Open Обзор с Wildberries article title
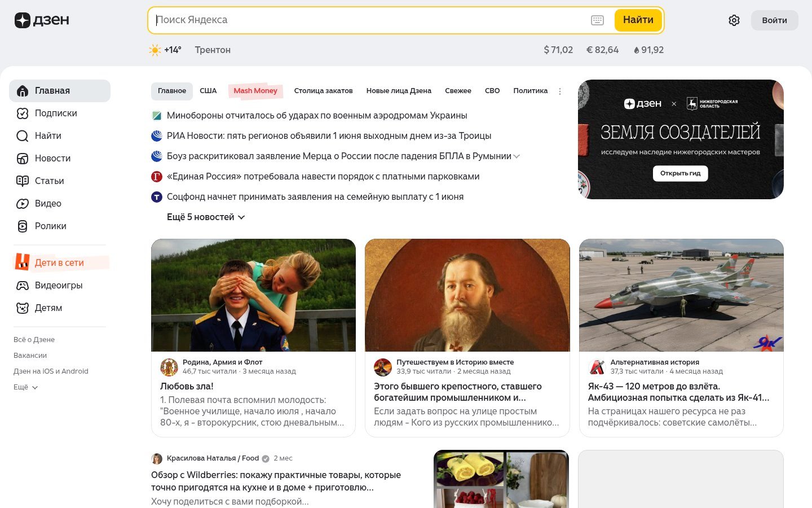This screenshot has height=508, width=812. (x=276, y=481)
